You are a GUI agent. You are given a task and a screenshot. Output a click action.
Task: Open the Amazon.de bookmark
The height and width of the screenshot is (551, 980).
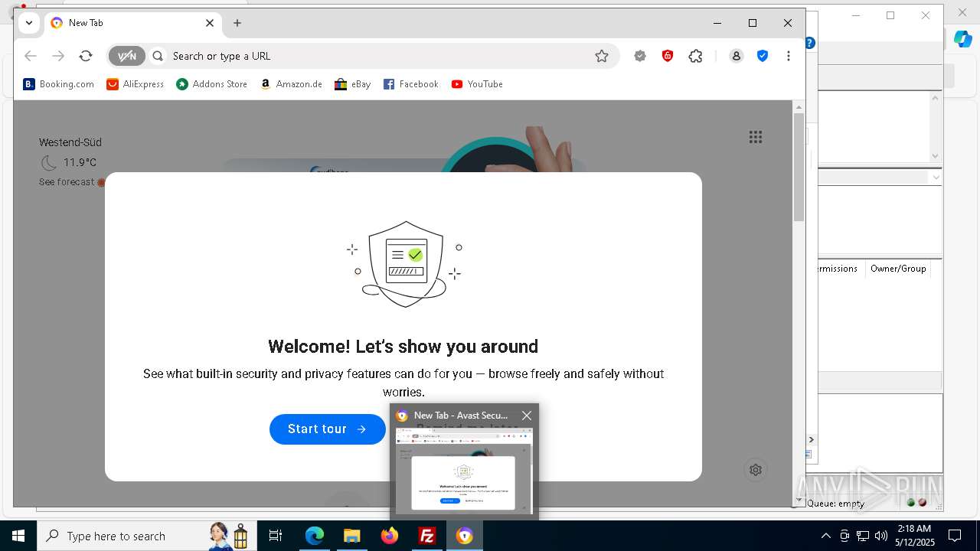[x=291, y=84]
